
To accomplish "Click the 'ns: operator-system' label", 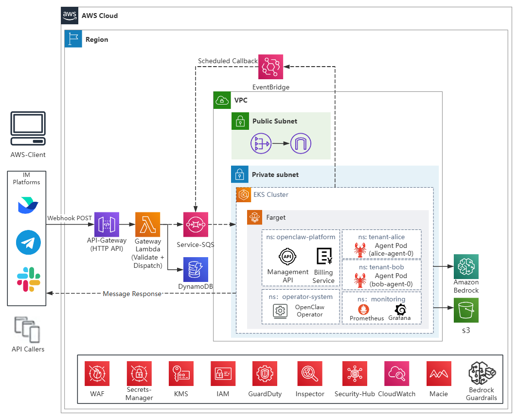I will coord(301,297).
